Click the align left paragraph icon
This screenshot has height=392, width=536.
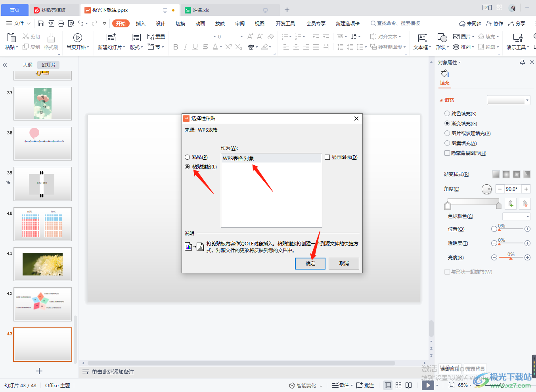(286, 47)
